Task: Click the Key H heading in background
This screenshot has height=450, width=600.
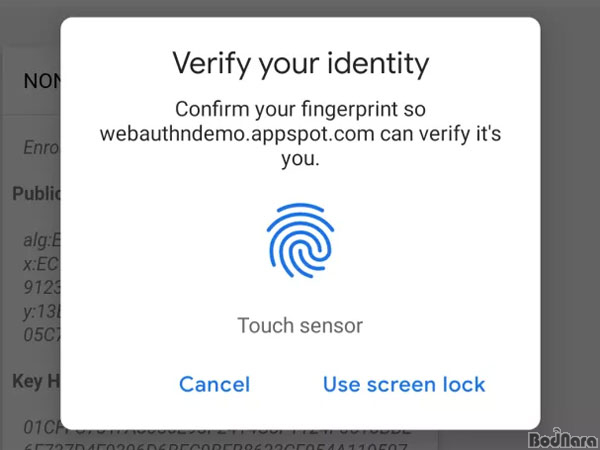Action: tap(36, 381)
